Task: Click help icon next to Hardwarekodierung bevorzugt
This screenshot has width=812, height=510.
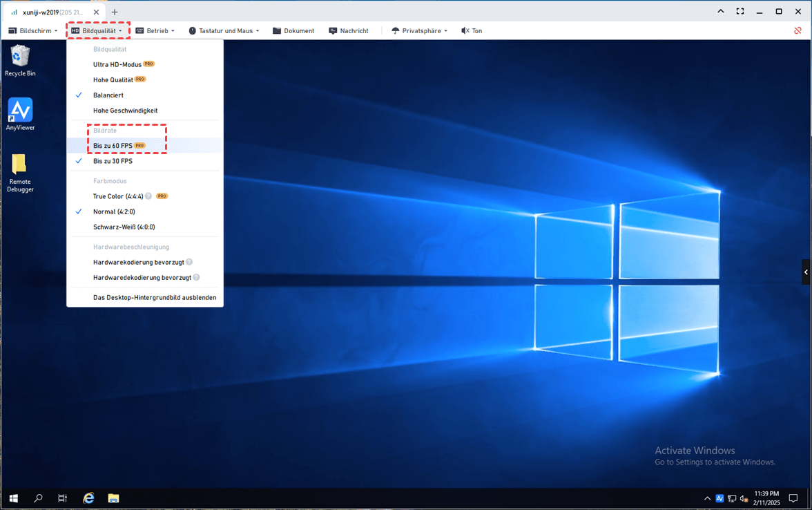Action: pyautogui.click(x=189, y=263)
